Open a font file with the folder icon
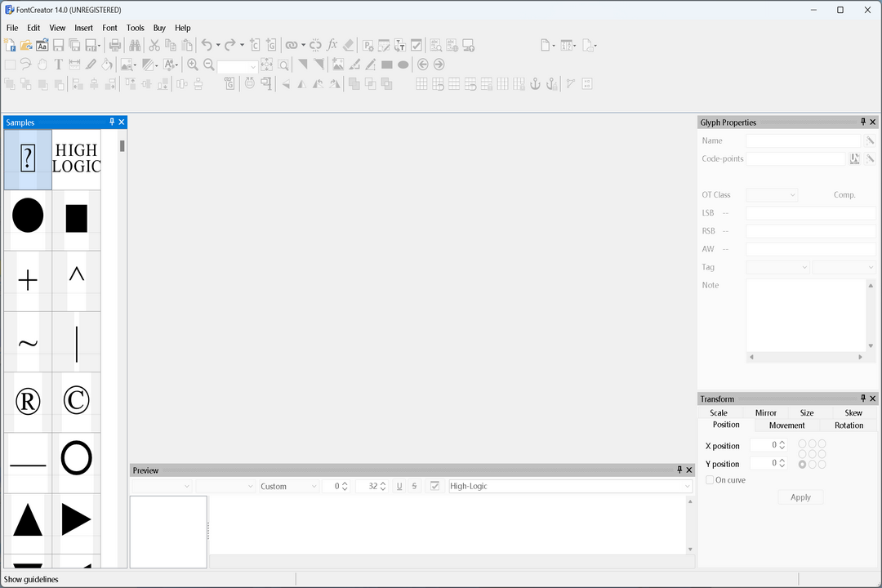 (25, 46)
